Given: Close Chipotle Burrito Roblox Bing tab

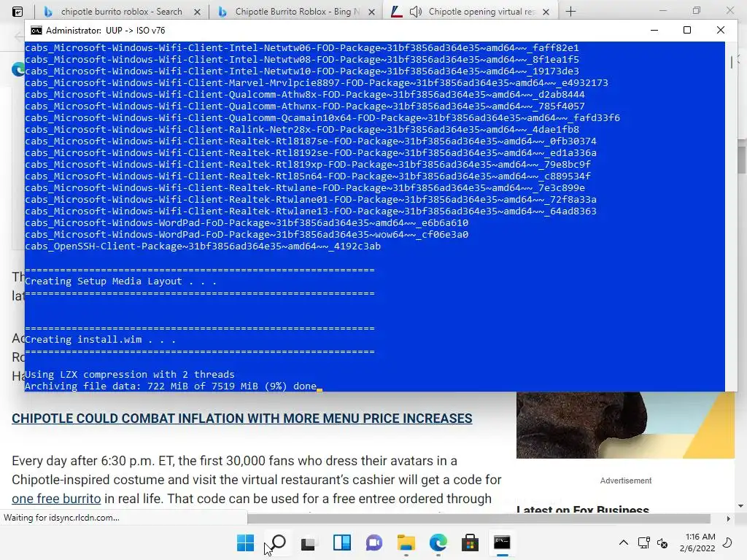Looking at the screenshot, I should pos(371,12).
